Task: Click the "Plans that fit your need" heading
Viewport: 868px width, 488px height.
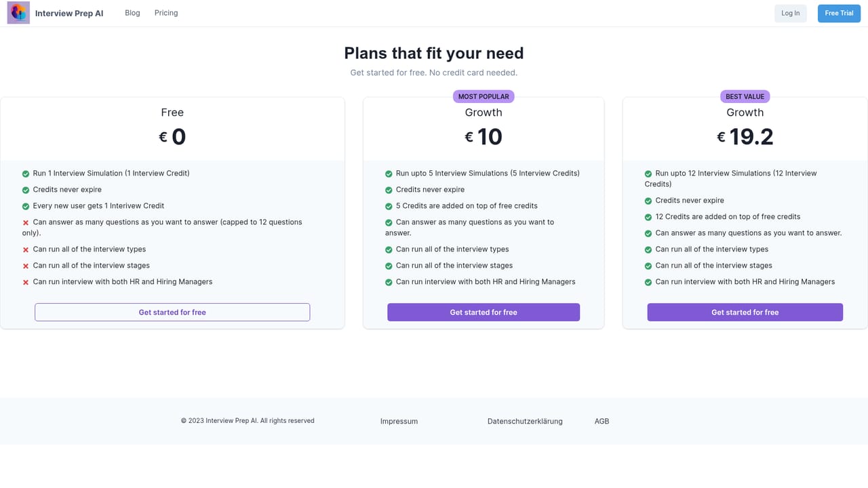Action: point(434,53)
